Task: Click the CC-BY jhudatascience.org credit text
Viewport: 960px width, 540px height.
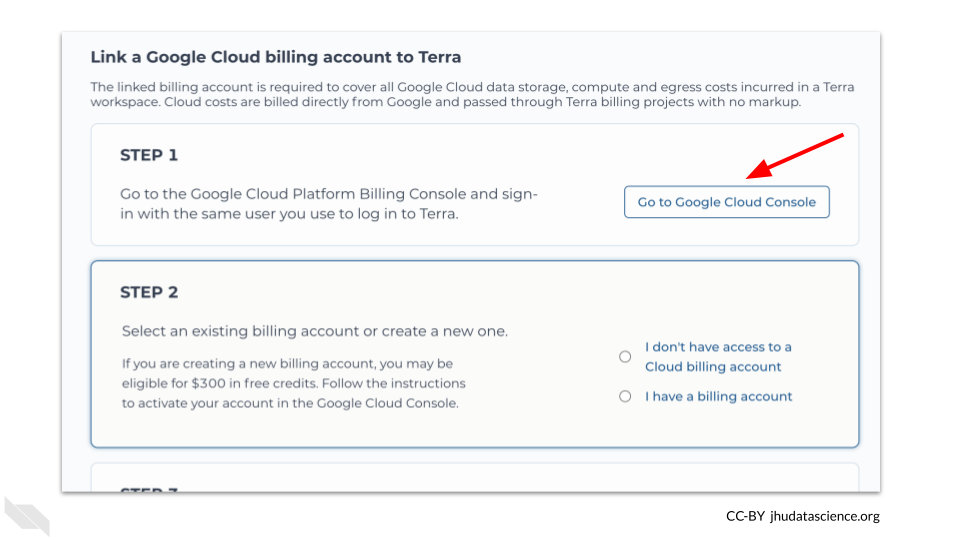Action: click(803, 516)
